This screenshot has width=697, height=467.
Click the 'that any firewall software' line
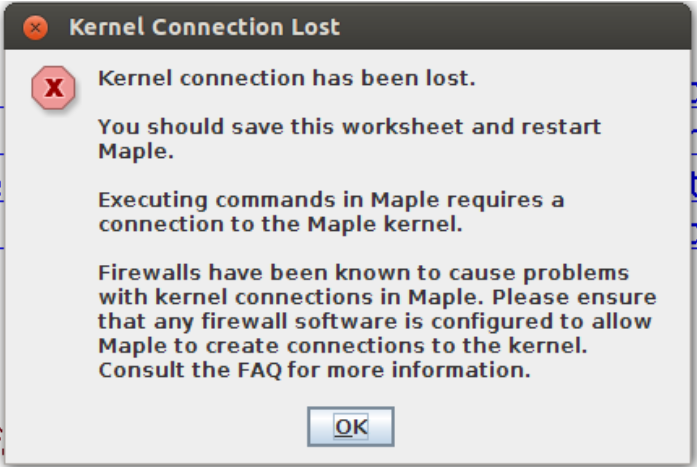coord(375,322)
